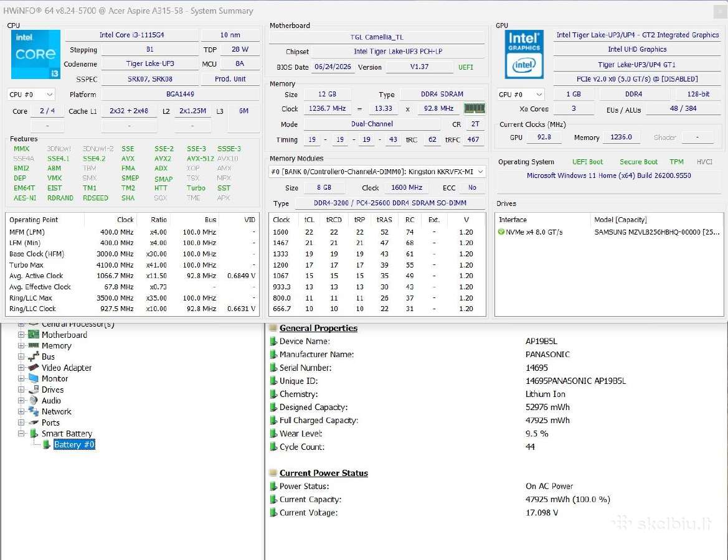
Task: Click the battery icon beside Device Name
Action: 273,342
